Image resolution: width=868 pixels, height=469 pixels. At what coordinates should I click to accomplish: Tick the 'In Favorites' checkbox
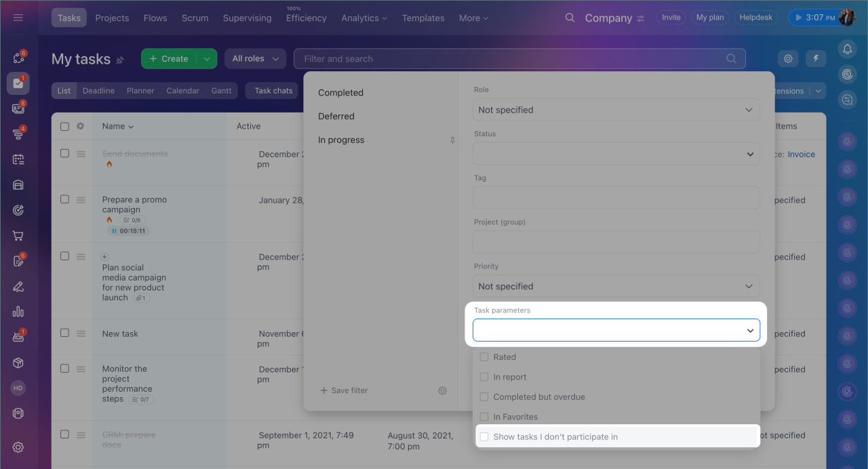coord(484,417)
